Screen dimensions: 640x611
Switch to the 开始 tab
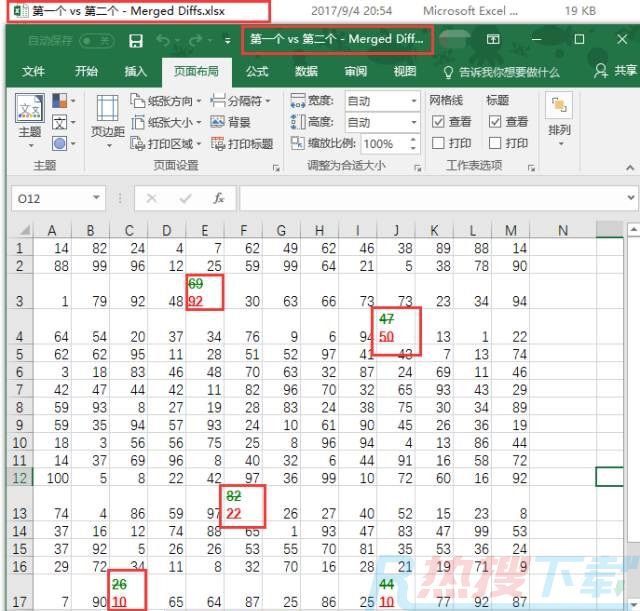(x=86, y=71)
